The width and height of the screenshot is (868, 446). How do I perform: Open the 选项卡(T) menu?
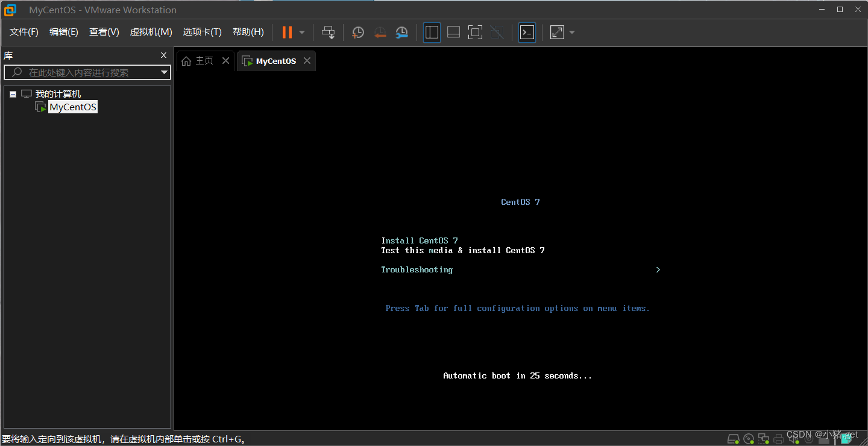click(203, 32)
